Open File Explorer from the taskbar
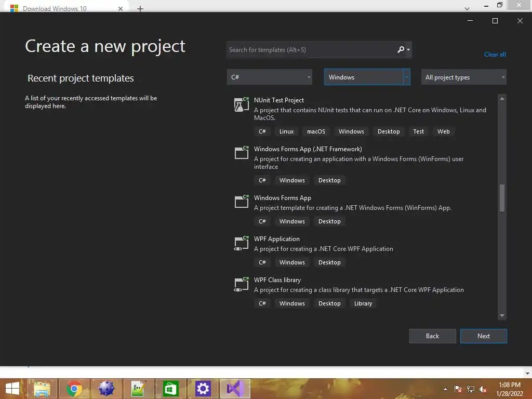 point(42,389)
